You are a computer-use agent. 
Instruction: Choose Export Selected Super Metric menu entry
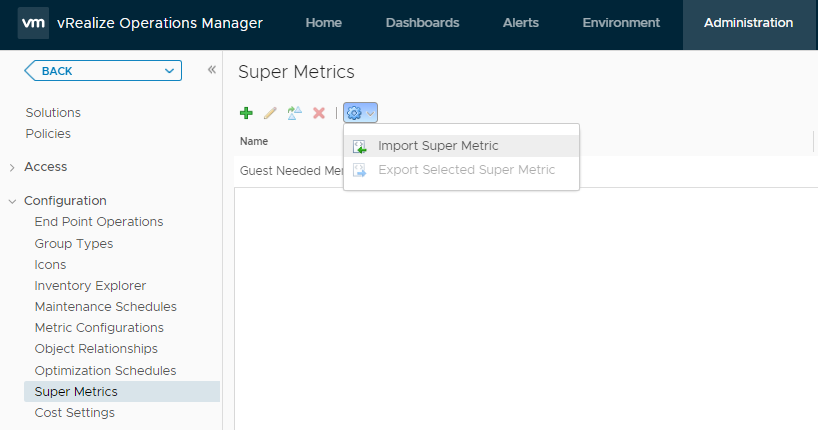coord(461,170)
